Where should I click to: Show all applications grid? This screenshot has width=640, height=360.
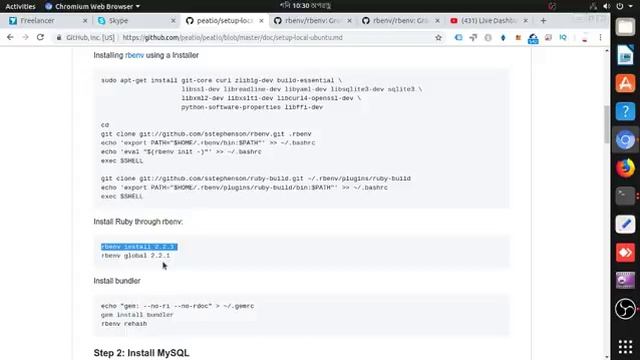point(625,347)
